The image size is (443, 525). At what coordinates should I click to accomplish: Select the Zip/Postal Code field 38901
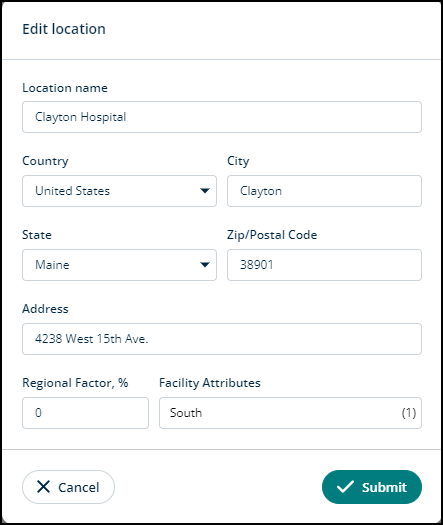324,265
